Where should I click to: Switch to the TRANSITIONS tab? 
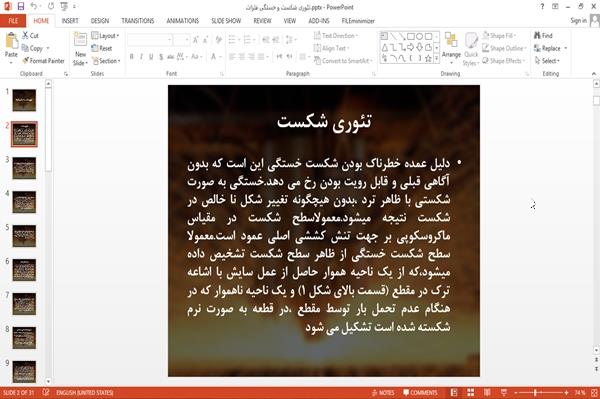coord(138,21)
